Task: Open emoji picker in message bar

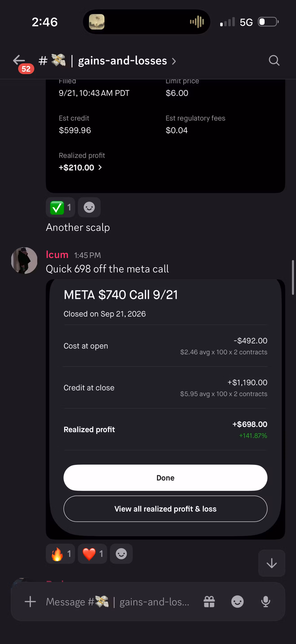Action: point(237,602)
